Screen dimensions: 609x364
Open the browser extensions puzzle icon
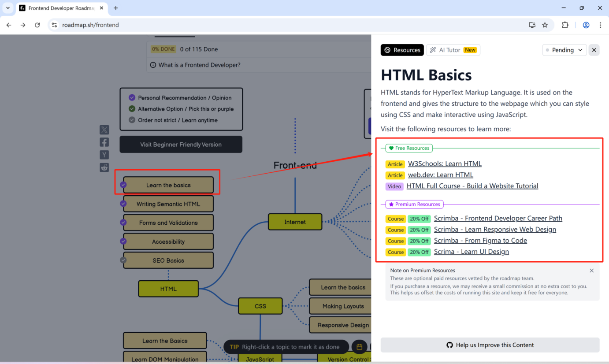[565, 25]
